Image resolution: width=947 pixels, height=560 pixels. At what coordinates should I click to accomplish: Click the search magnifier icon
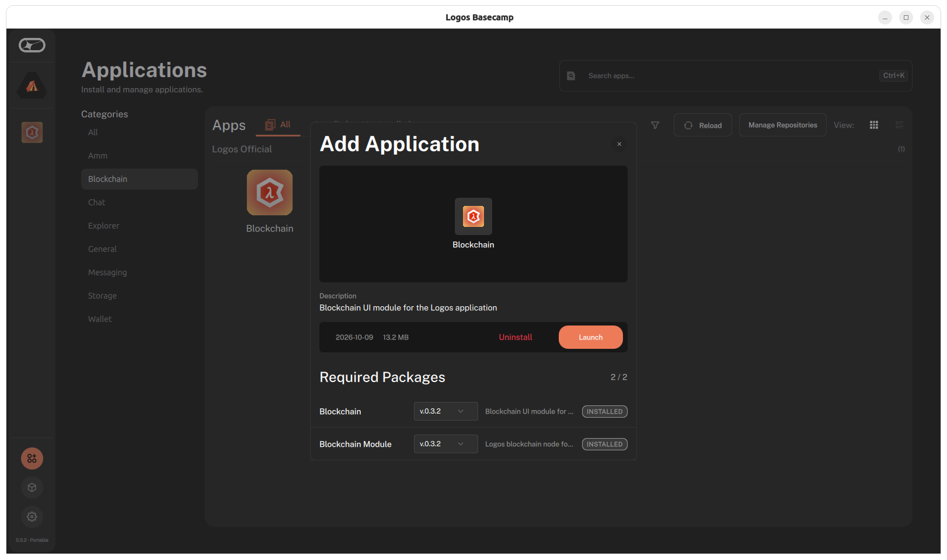coord(571,76)
